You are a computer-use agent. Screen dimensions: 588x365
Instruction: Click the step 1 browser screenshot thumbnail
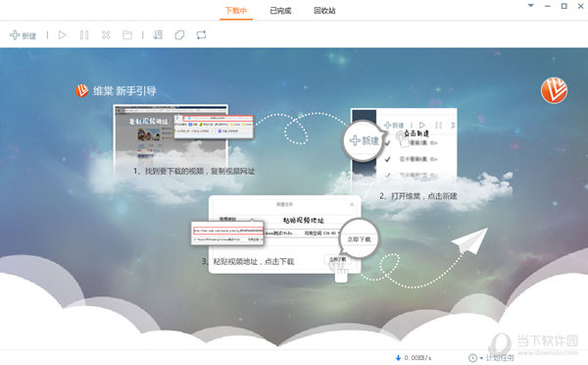[171, 137]
